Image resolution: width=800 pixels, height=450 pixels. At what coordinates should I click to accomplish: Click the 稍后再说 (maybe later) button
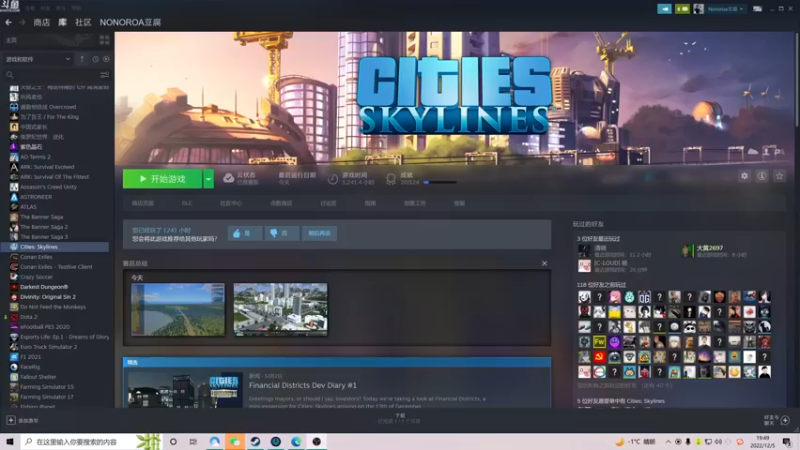pos(319,233)
